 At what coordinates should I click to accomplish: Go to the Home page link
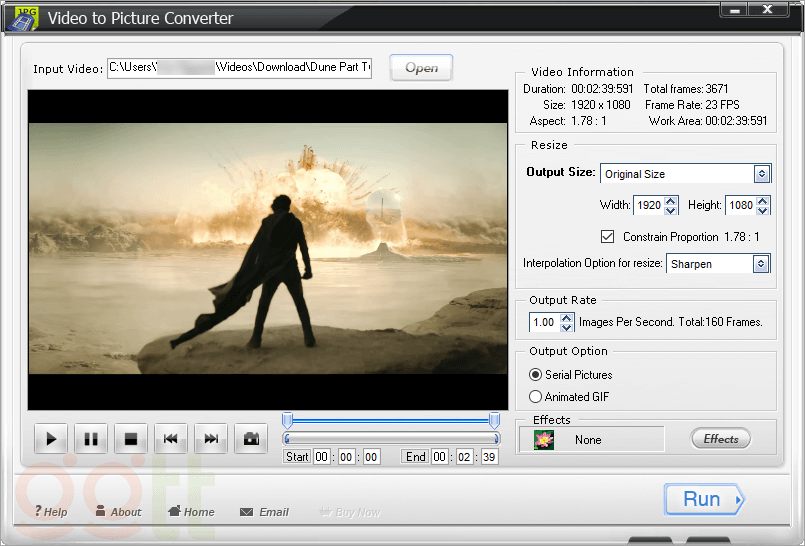coord(191,512)
